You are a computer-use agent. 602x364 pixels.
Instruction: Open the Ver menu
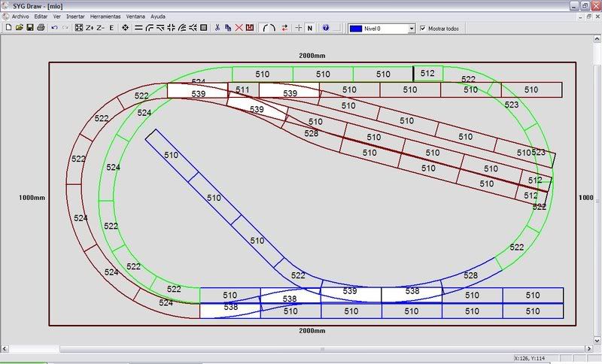[57, 17]
